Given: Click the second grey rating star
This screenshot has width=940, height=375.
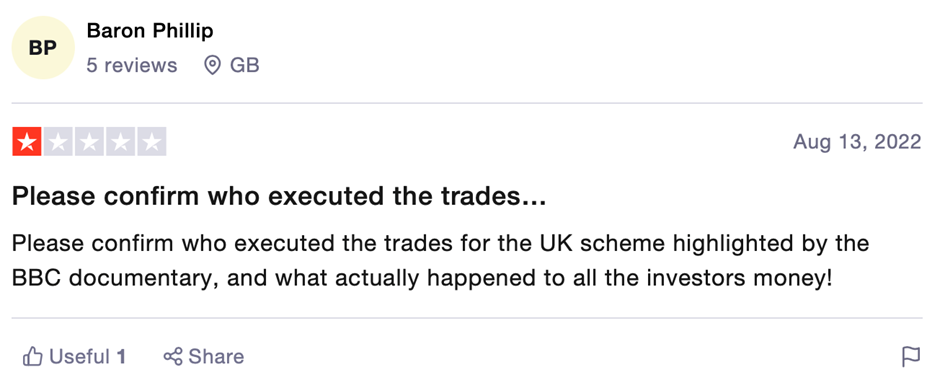Looking at the screenshot, I should point(58,142).
